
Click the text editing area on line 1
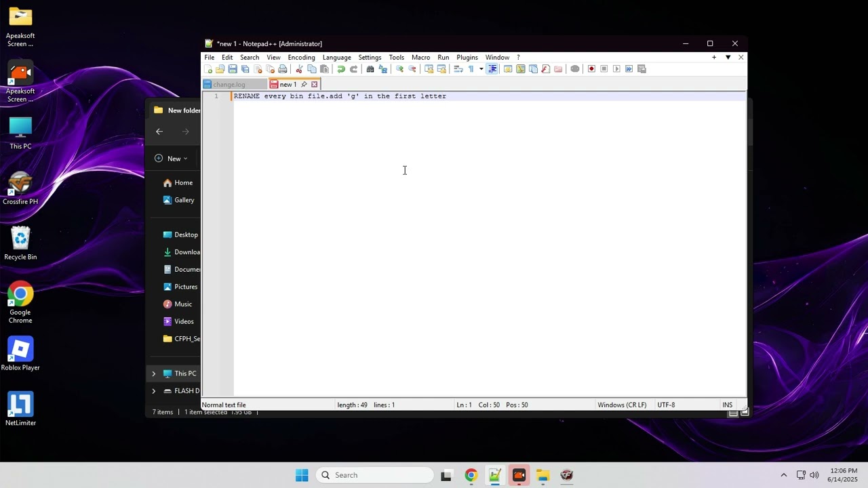coord(488,96)
